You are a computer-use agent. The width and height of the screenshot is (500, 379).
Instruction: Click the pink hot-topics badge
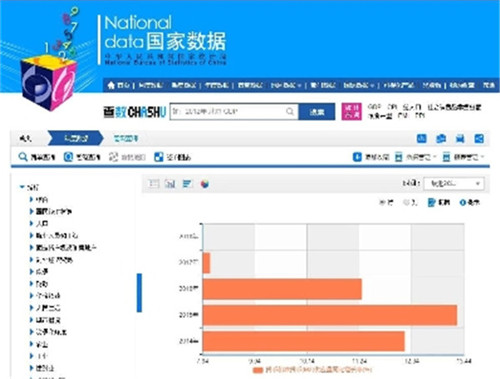(352, 112)
